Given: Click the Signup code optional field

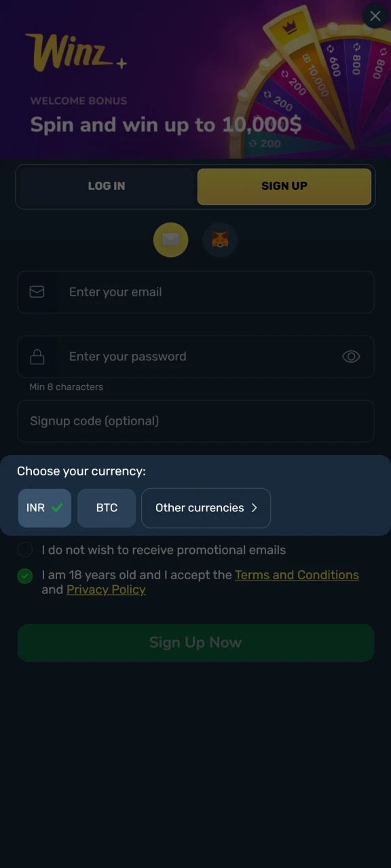Looking at the screenshot, I should [x=195, y=420].
